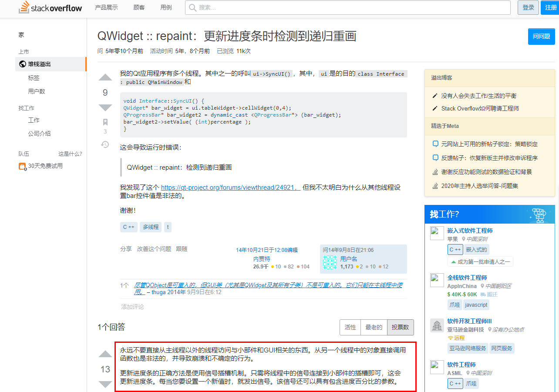Click the search magnifier icon
Screen dimensions: 559x392
click(x=192, y=7)
